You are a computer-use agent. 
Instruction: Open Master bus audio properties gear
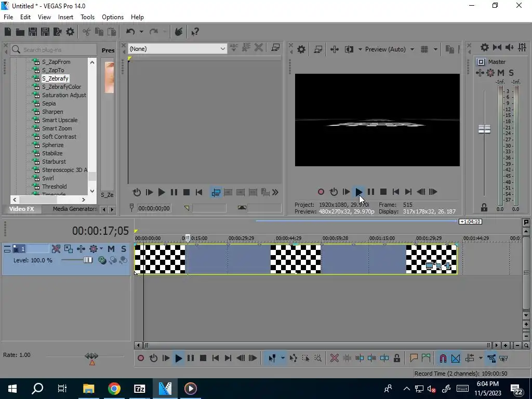(x=485, y=47)
